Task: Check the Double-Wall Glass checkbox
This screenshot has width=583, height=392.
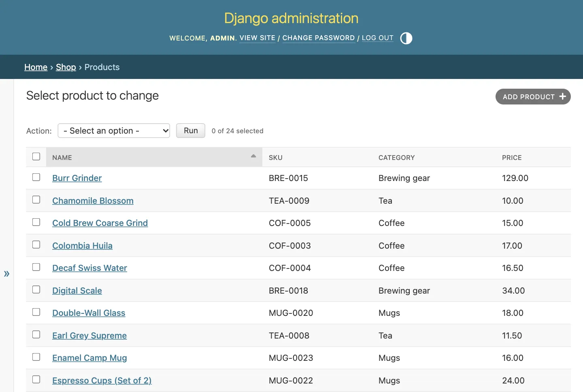Action: pos(36,312)
